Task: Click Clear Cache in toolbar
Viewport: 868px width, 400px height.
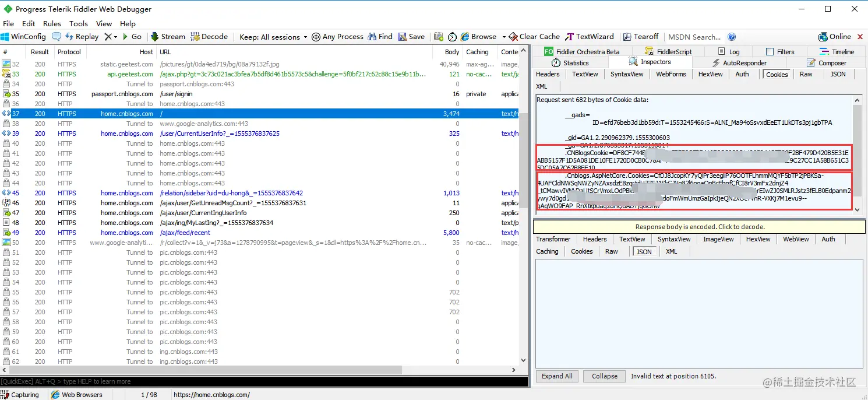Action: tap(534, 37)
